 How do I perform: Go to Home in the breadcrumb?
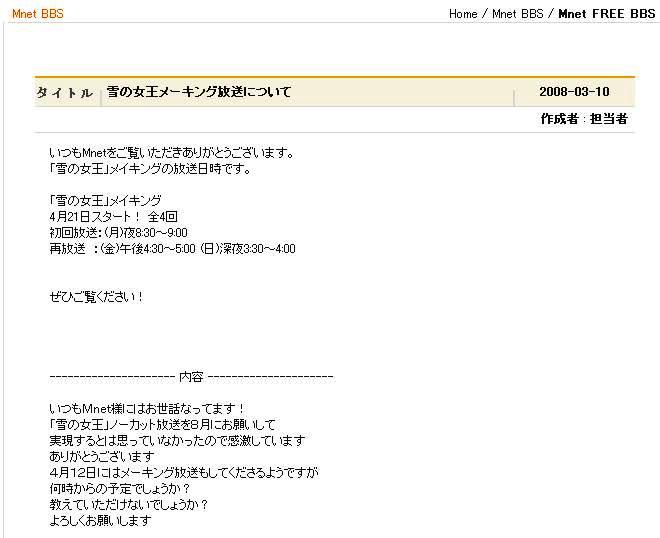pyautogui.click(x=463, y=13)
